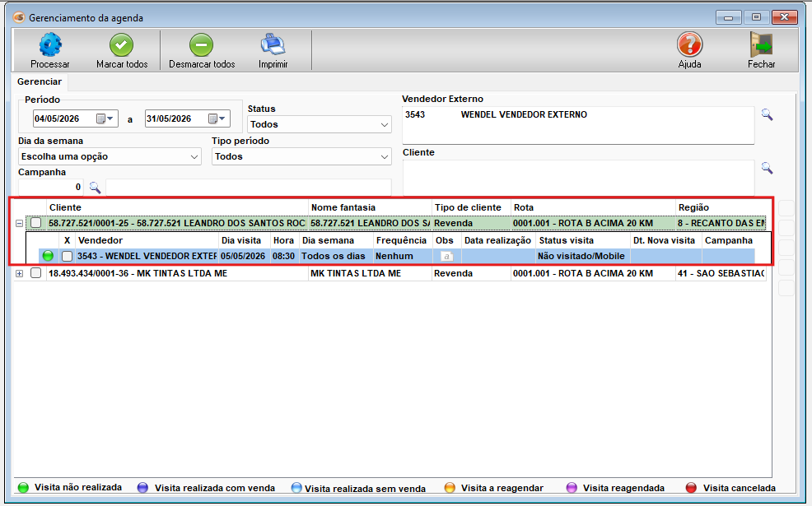Click the Marcar todos green check icon
Image resolution: width=812 pixels, height=506 pixels.
[122, 45]
